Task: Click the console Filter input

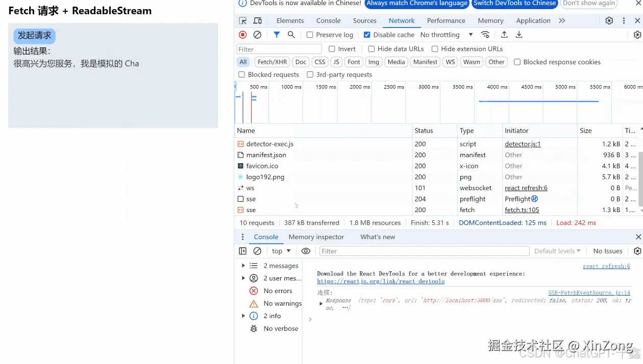Action: [x=424, y=251]
